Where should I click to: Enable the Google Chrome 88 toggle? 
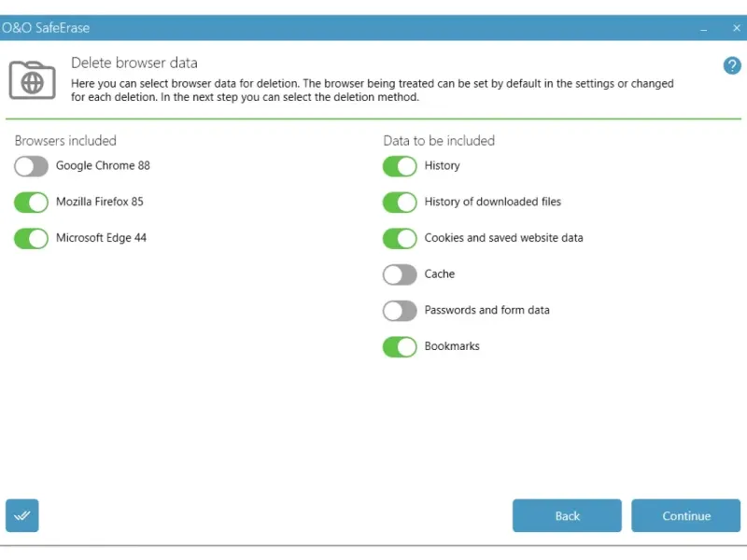pyautogui.click(x=31, y=166)
